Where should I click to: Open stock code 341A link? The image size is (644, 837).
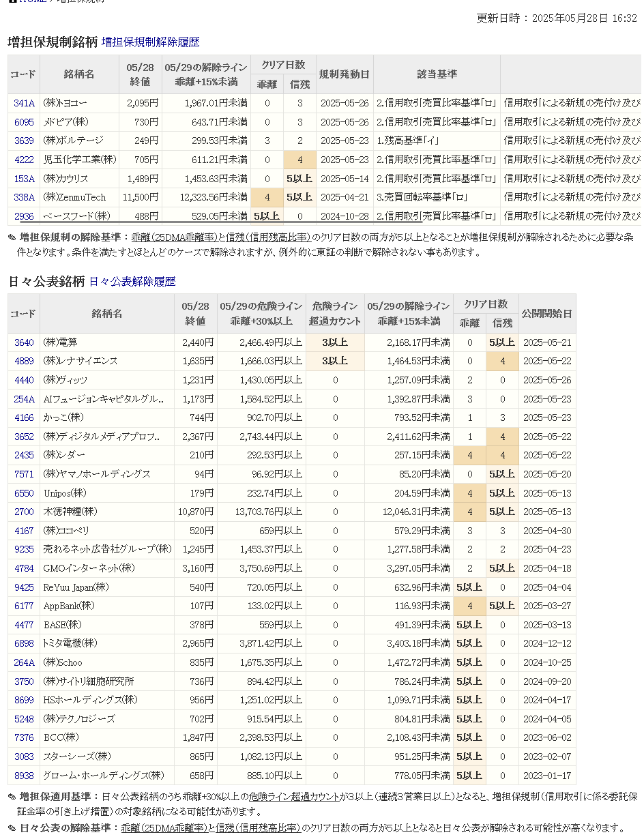[24, 104]
